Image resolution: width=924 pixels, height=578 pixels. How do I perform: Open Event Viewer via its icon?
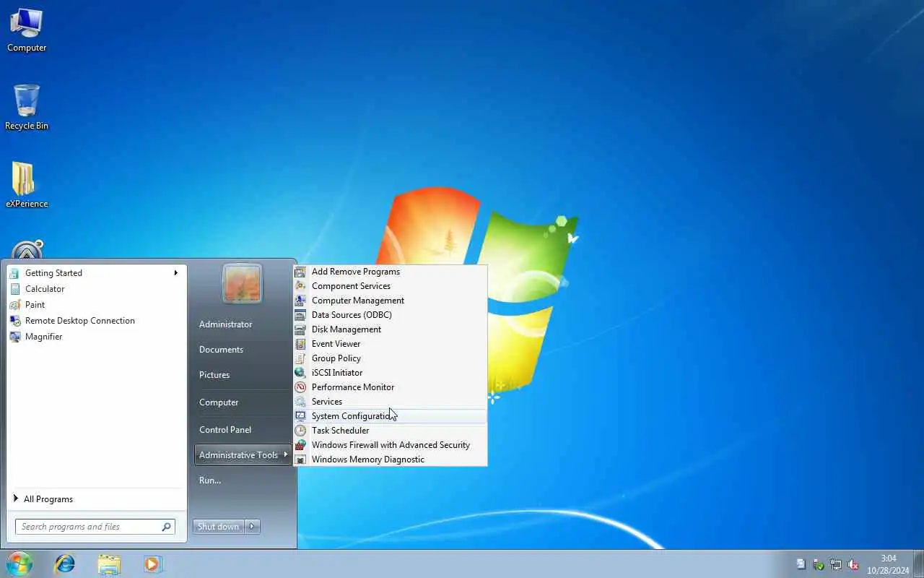300,344
